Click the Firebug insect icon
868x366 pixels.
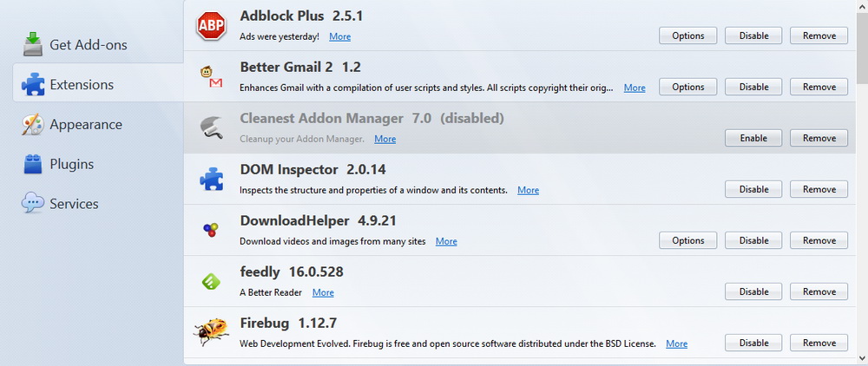click(211, 332)
